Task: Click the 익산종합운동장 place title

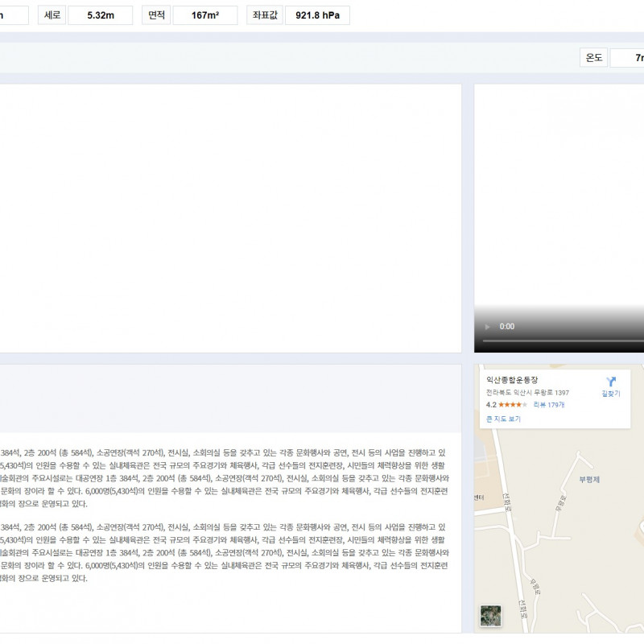Action: (511, 379)
